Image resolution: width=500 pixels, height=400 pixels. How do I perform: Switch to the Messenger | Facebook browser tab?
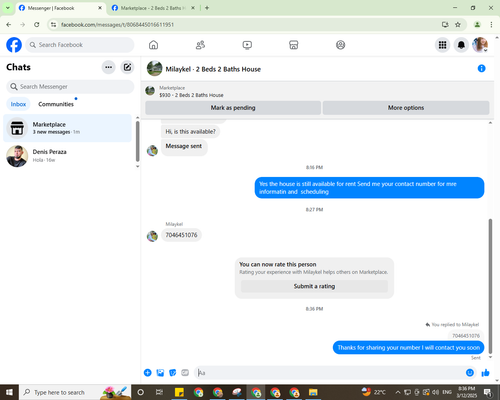61,8
